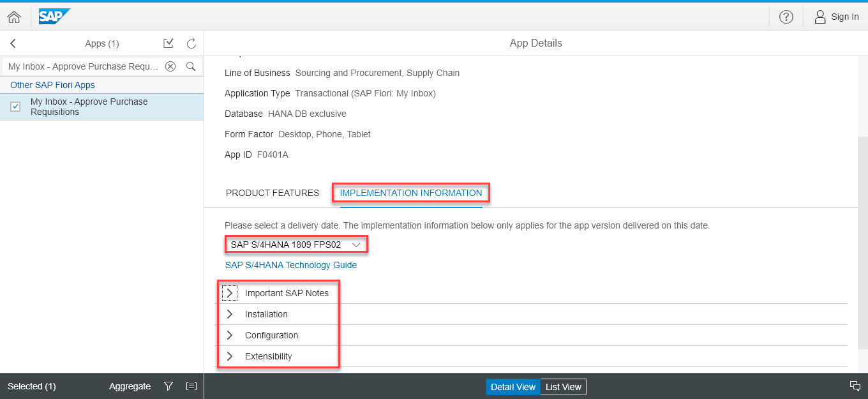Click the SAP logo

(54, 17)
